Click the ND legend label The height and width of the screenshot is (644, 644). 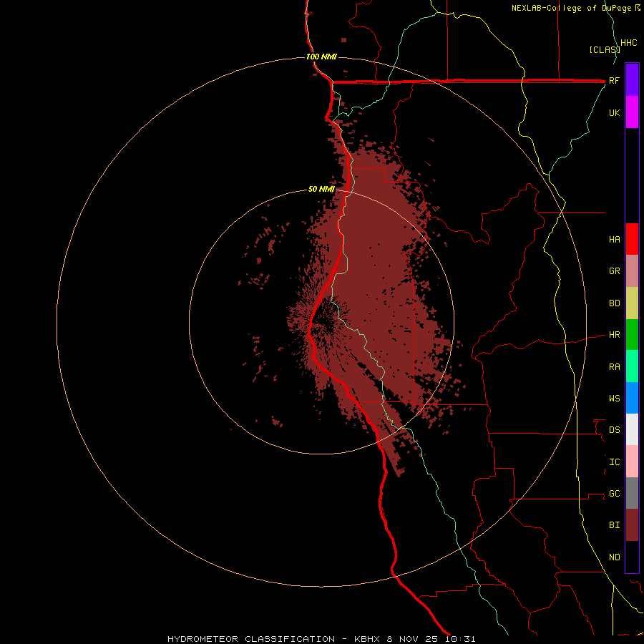614,557
